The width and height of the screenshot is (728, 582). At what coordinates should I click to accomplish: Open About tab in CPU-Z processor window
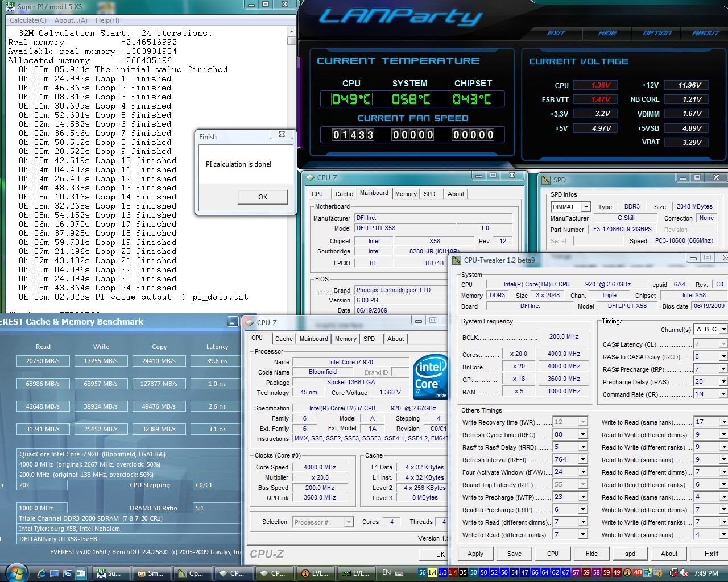tap(396, 339)
